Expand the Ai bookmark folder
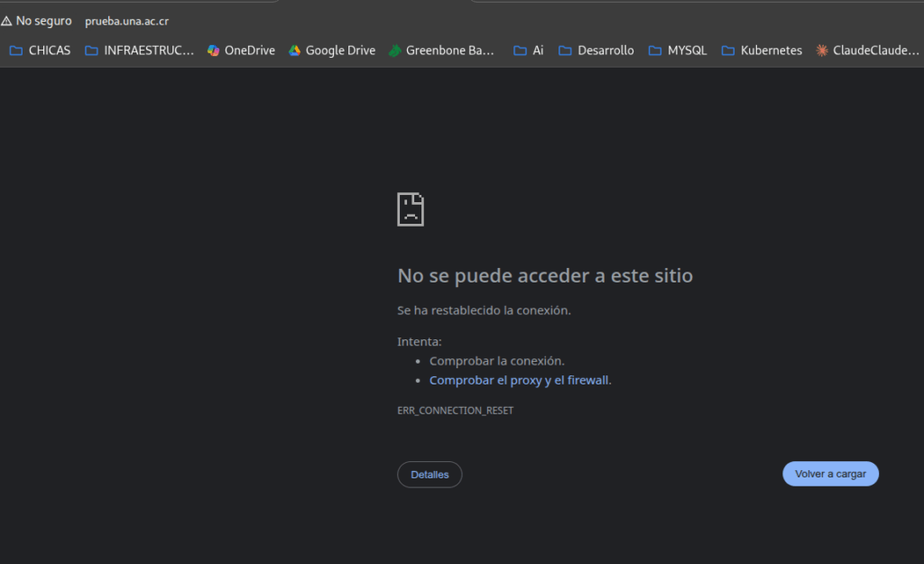This screenshot has height=564, width=924. [529, 51]
